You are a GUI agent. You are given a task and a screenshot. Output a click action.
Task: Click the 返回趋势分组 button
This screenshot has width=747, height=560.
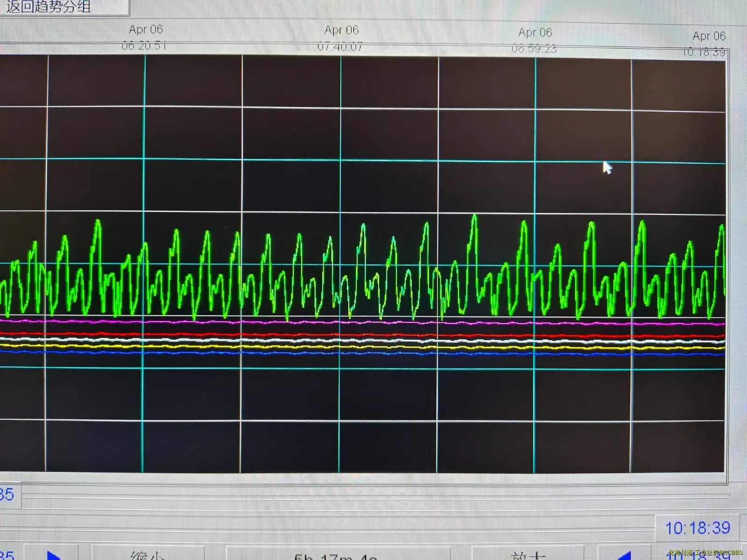[56, 7]
